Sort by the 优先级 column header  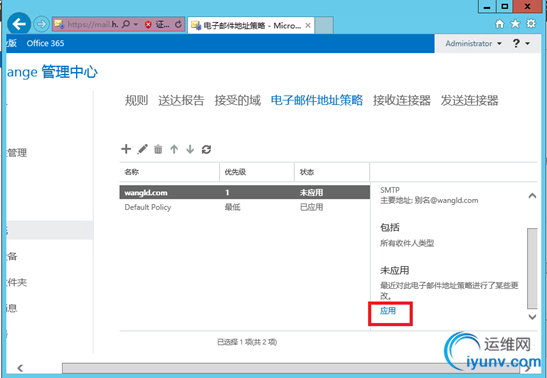(257, 172)
